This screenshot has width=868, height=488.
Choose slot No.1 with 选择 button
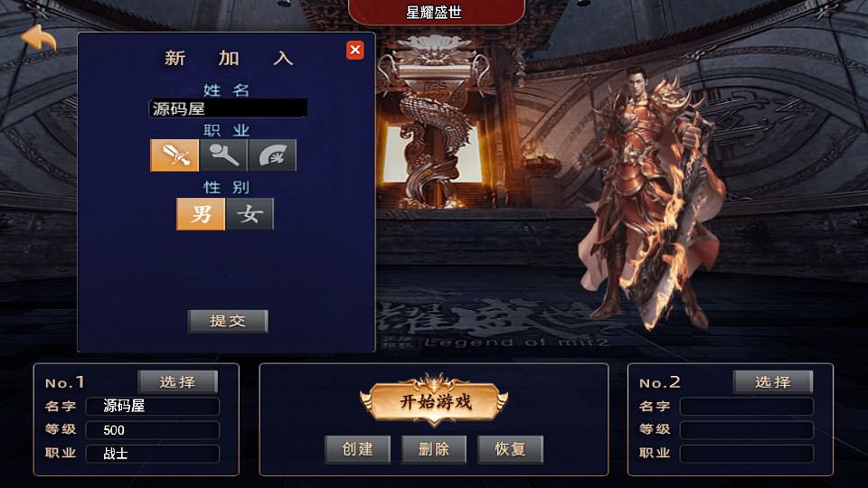pos(178,381)
